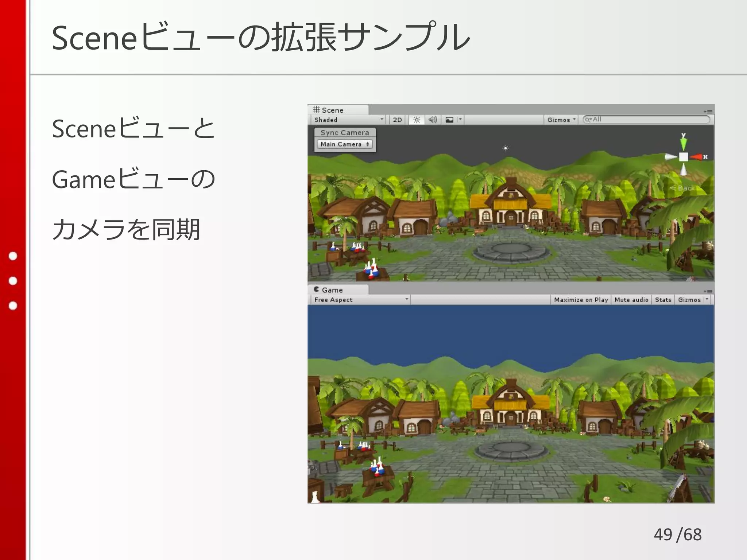Click the left white gizmo cone
Viewport: 747px width, 560px height.
(670, 157)
